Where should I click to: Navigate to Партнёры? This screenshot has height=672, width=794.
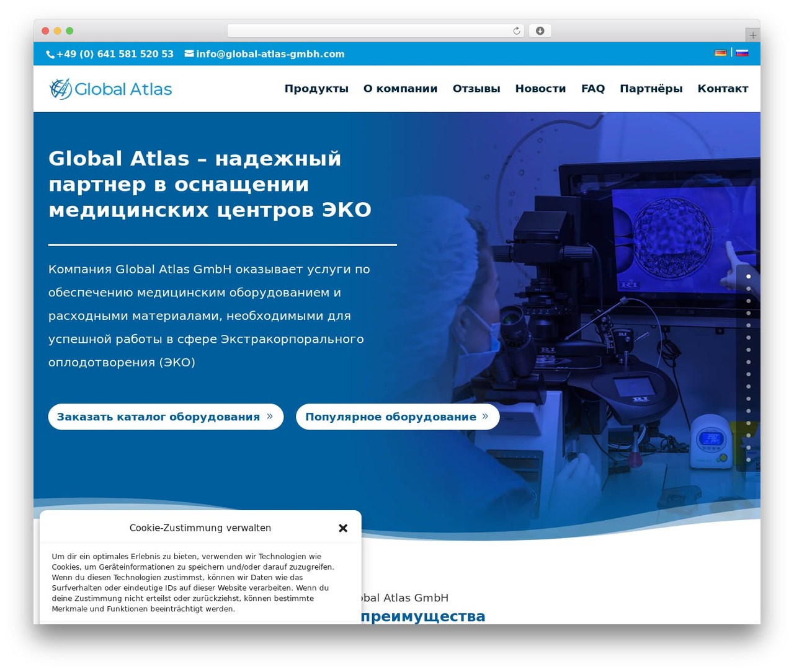pyautogui.click(x=651, y=89)
